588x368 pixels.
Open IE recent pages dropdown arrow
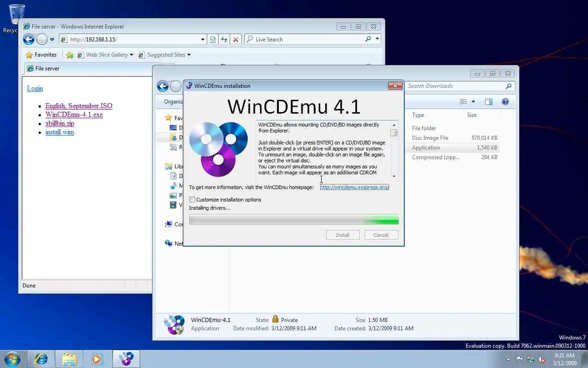point(52,40)
